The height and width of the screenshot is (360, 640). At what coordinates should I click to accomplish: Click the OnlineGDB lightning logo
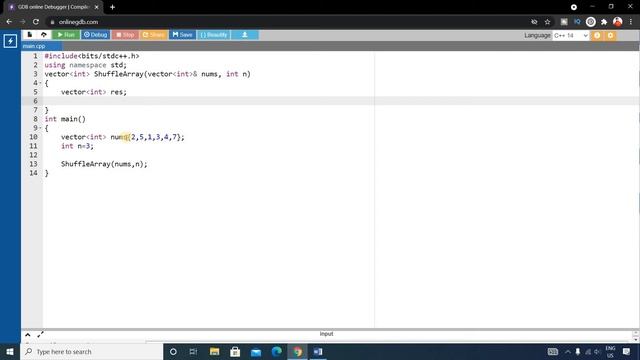click(x=10, y=41)
